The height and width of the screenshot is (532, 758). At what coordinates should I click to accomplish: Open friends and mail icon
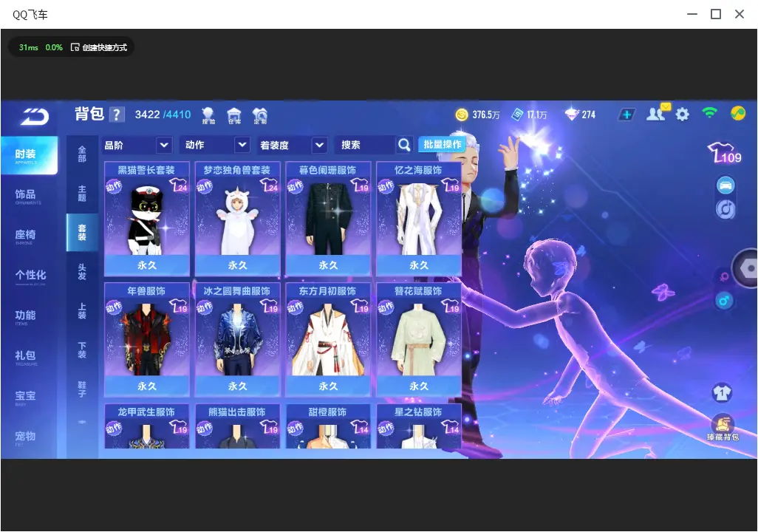click(658, 113)
